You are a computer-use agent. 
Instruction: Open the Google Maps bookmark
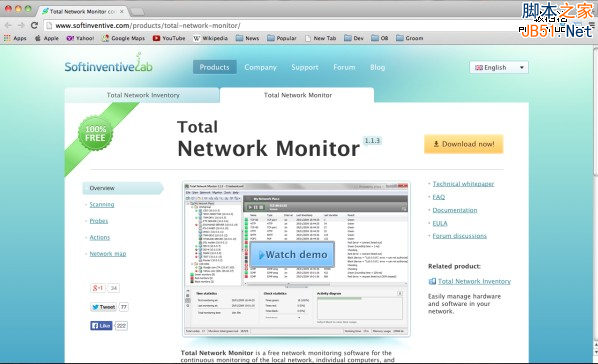pos(123,38)
